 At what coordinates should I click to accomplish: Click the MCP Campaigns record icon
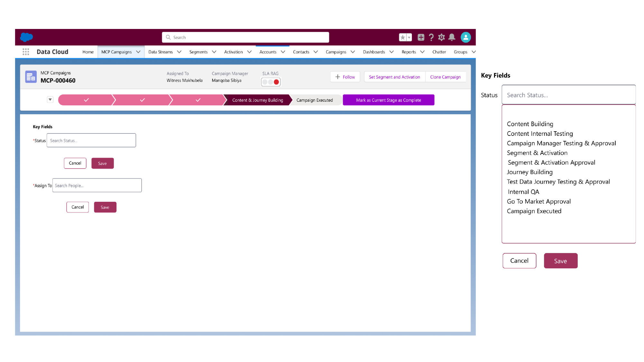point(31,77)
